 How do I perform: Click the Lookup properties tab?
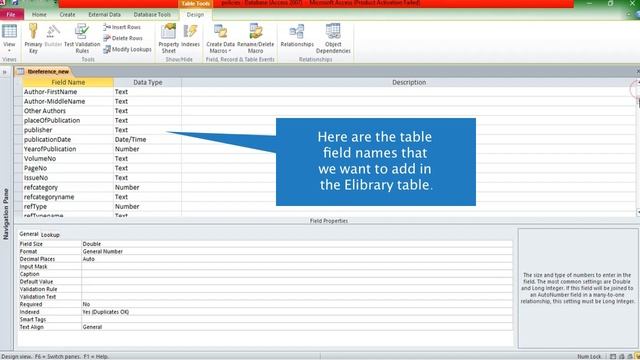click(50, 235)
